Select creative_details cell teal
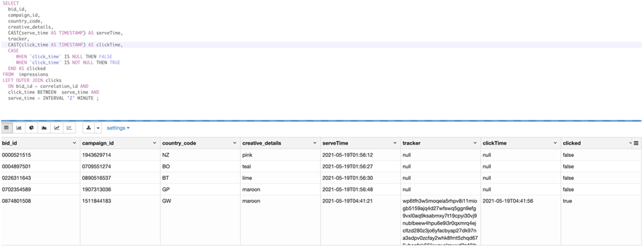The width and height of the screenshot is (644, 247). coord(280,167)
